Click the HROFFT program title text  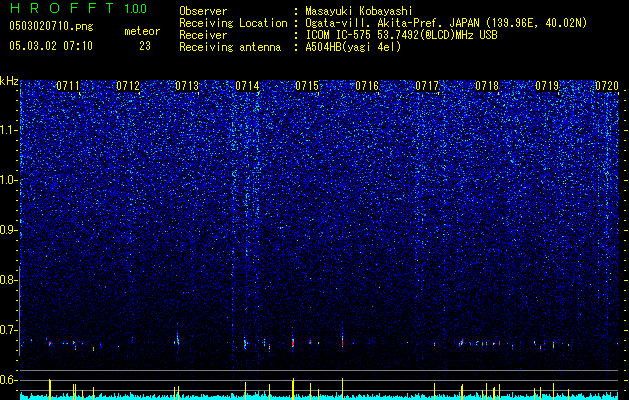pyautogui.click(x=62, y=8)
